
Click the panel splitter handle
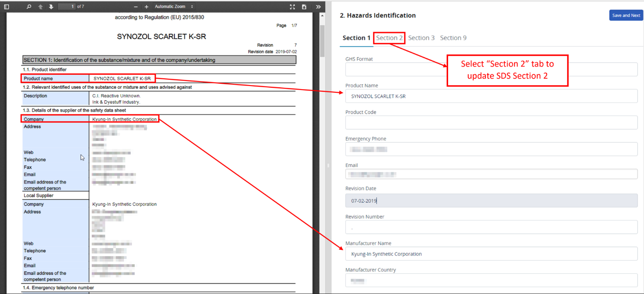[328, 165]
